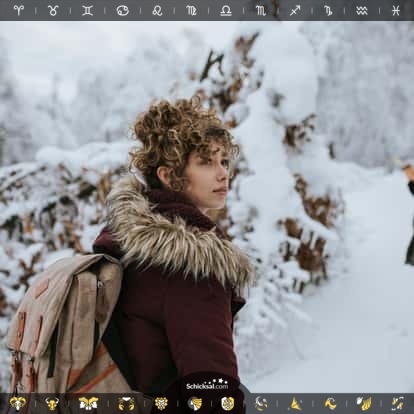Screen dimensions: 414x414
Task: Open the Libra scales glyph at top
Action: point(226,10)
